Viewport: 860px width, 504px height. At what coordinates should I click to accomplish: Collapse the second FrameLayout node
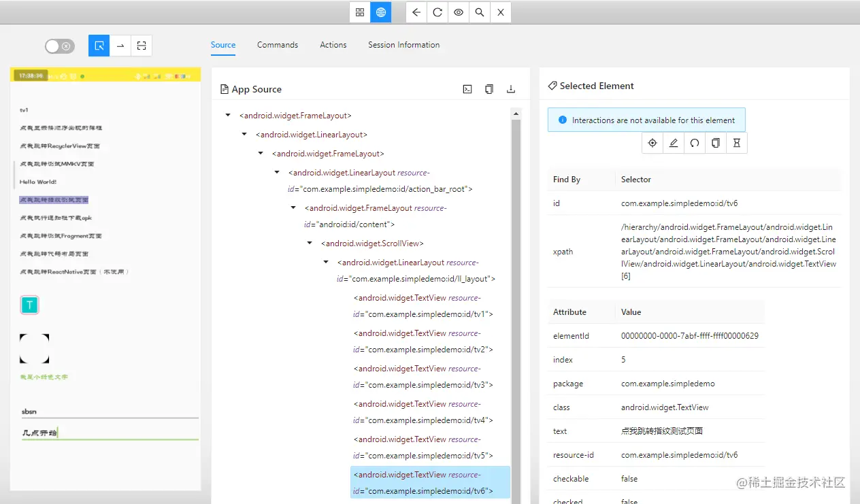[261, 154]
